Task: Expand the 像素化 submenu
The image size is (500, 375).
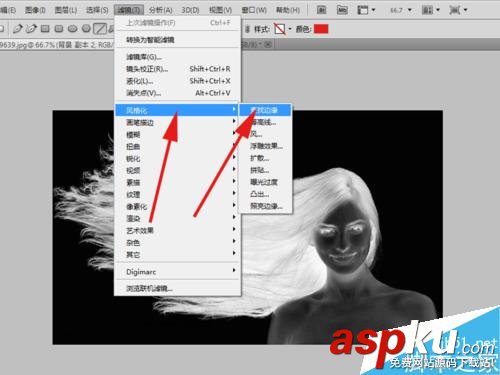Action: click(178, 206)
